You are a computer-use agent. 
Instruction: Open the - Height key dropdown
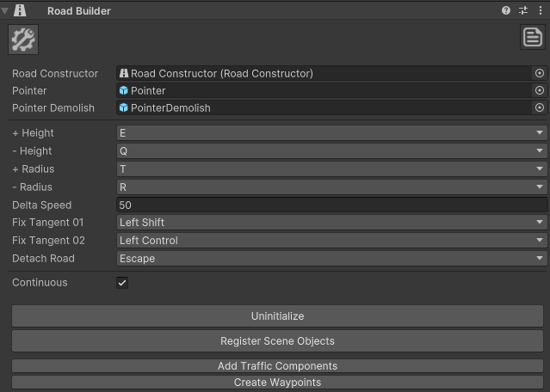(x=332, y=151)
